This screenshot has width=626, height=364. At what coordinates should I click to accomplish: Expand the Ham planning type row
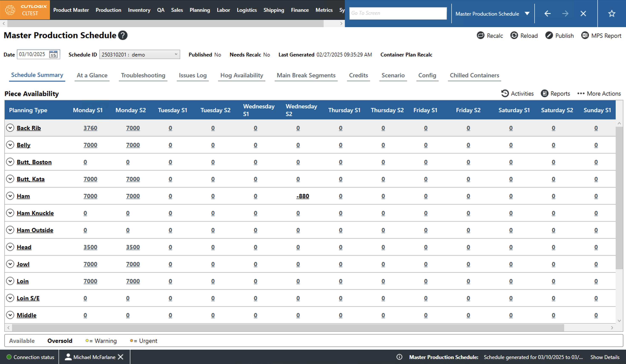10,196
